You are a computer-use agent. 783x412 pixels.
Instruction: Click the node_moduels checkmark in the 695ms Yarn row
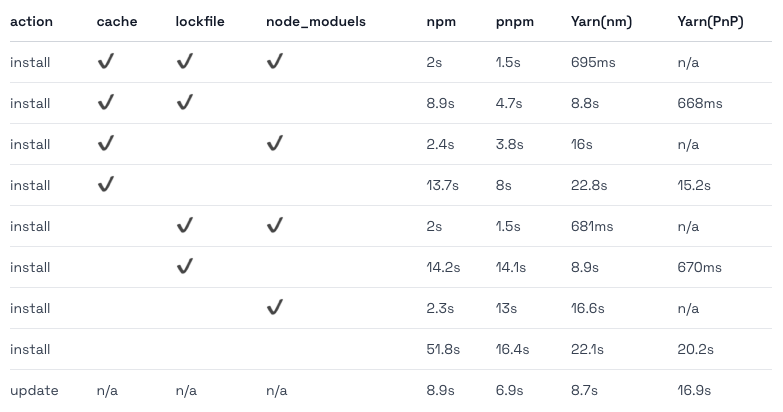click(x=275, y=62)
